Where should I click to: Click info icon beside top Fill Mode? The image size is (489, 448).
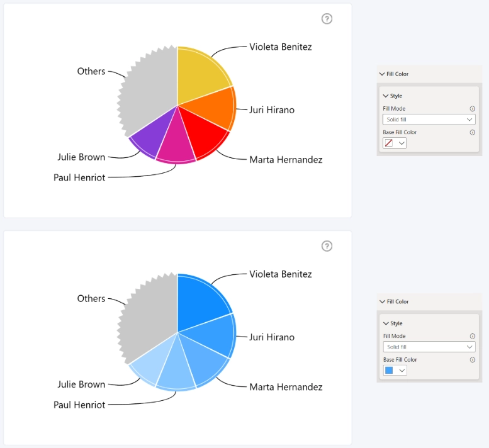pyautogui.click(x=473, y=109)
